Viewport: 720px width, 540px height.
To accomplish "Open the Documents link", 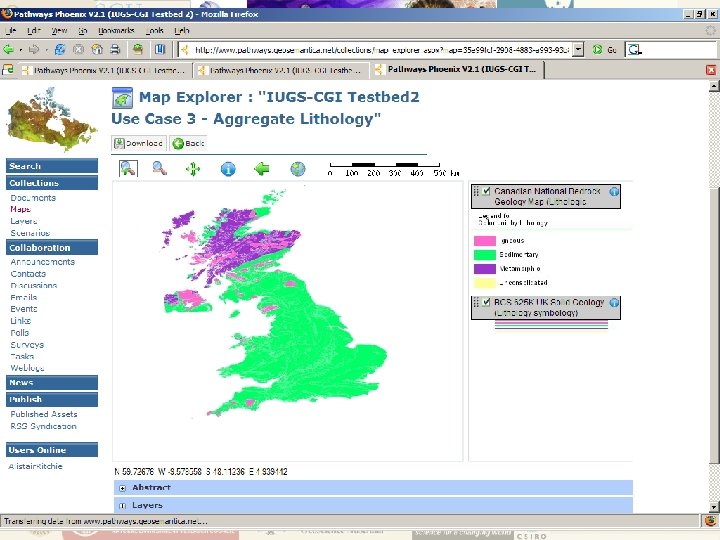I will tap(33, 198).
